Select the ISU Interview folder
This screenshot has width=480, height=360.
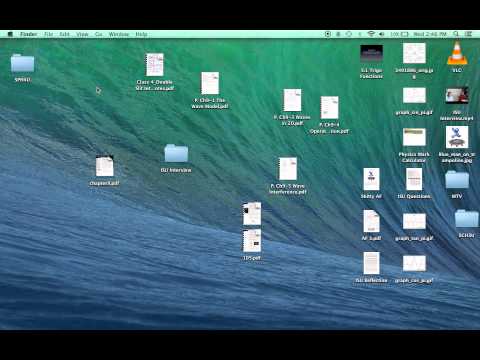tap(176, 153)
